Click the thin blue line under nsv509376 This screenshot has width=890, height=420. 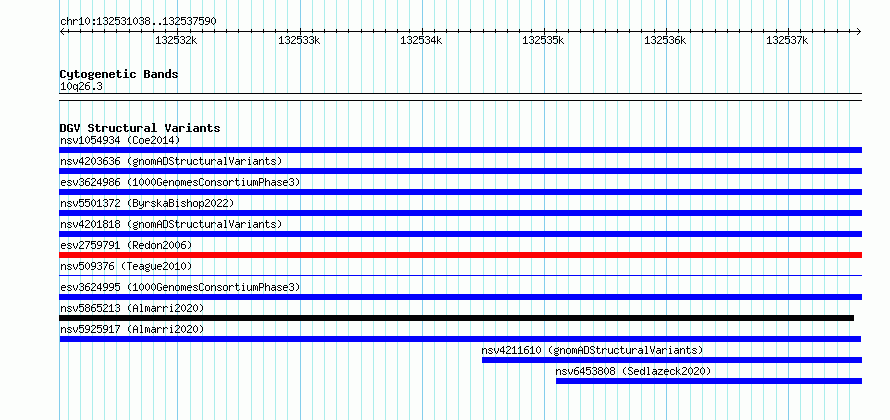pos(460,276)
